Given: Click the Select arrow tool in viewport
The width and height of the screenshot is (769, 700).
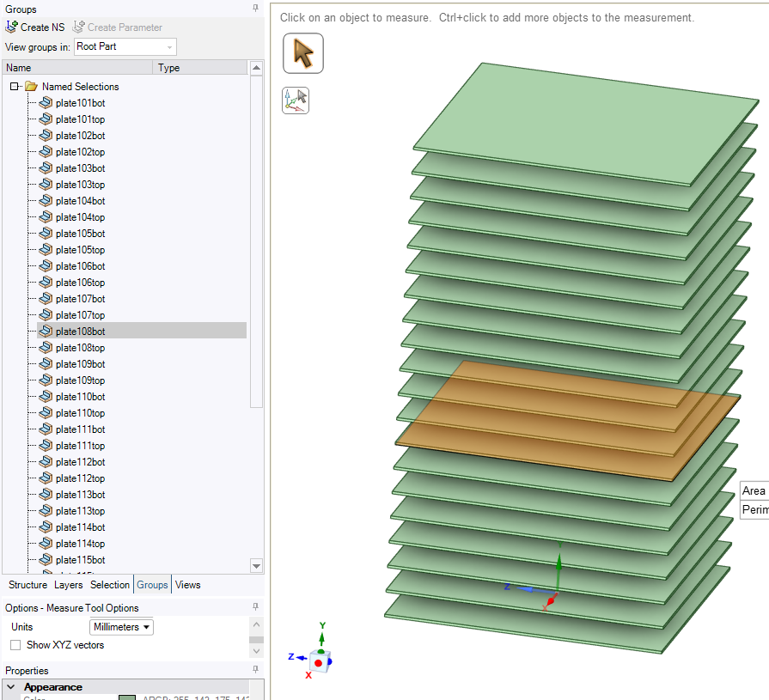Looking at the screenshot, I should point(303,53).
